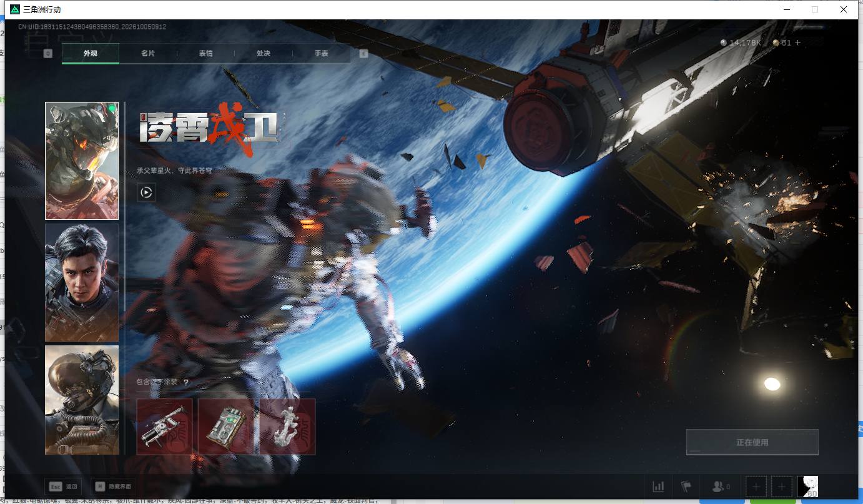This screenshot has width=863, height=504.
Task: Select the dark-haired man skin thumbnail
Action: (x=82, y=282)
